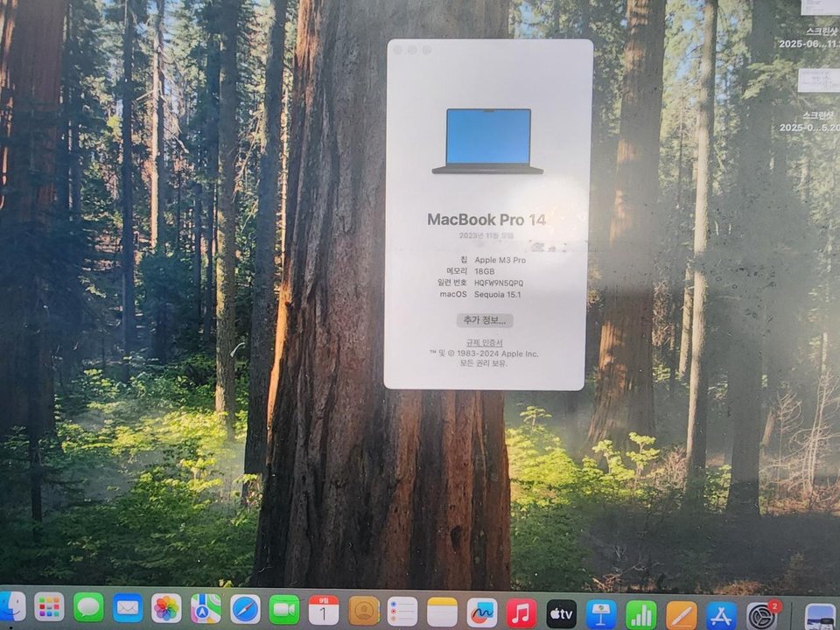The width and height of the screenshot is (840, 630).
Task: Open the Notes app
Action: click(x=442, y=612)
